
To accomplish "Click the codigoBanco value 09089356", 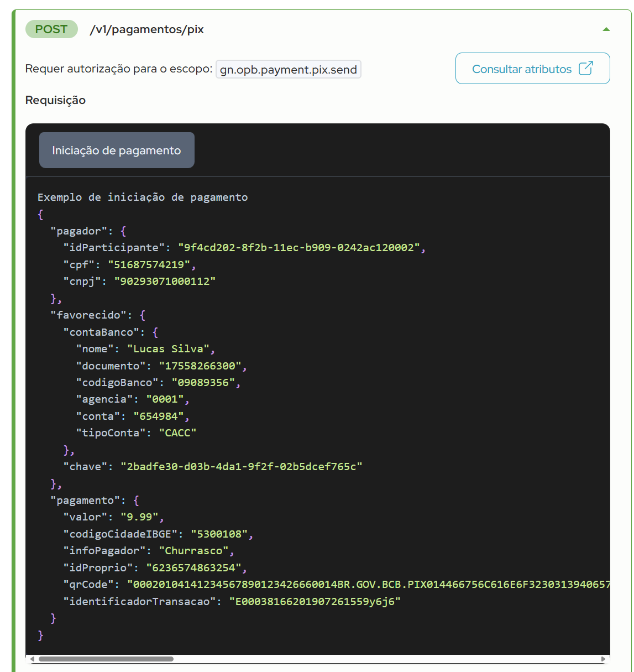I will [x=203, y=382].
